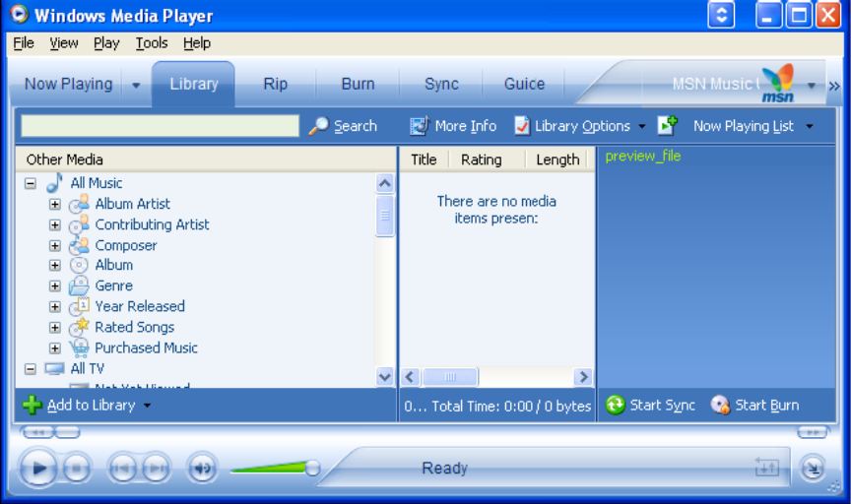The image size is (851, 504).
Task: Expand the Album node
Action: coord(55,265)
